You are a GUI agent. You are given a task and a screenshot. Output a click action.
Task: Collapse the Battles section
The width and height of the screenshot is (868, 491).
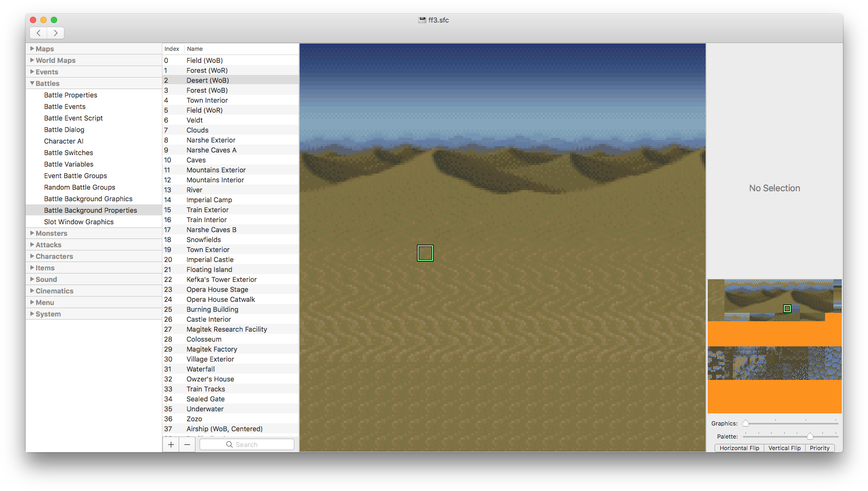32,83
